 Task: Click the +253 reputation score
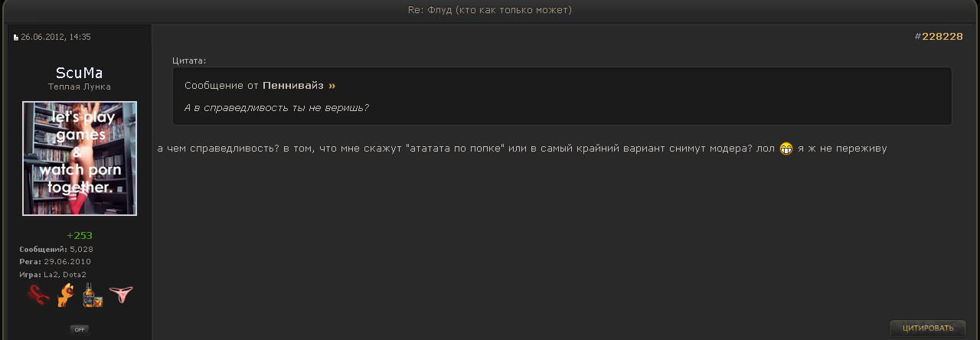coord(80,236)
